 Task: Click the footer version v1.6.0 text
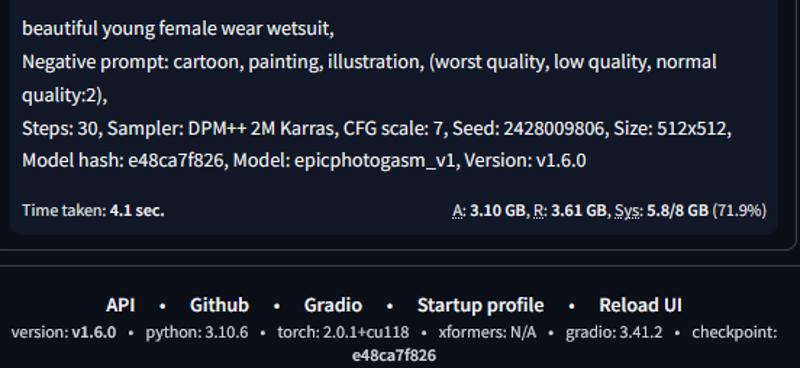64,332
